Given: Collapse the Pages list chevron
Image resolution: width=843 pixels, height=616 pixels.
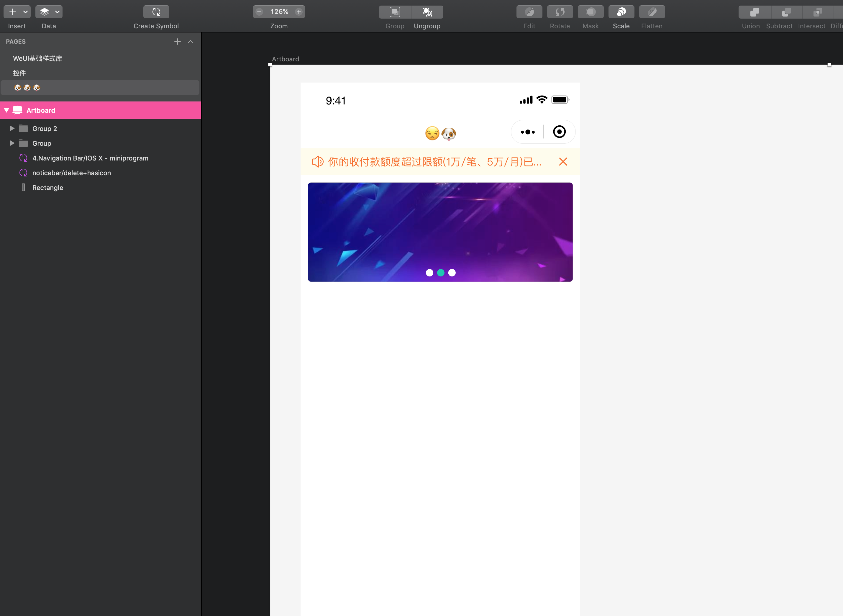Looking at the screenshot, I should 191,42.
